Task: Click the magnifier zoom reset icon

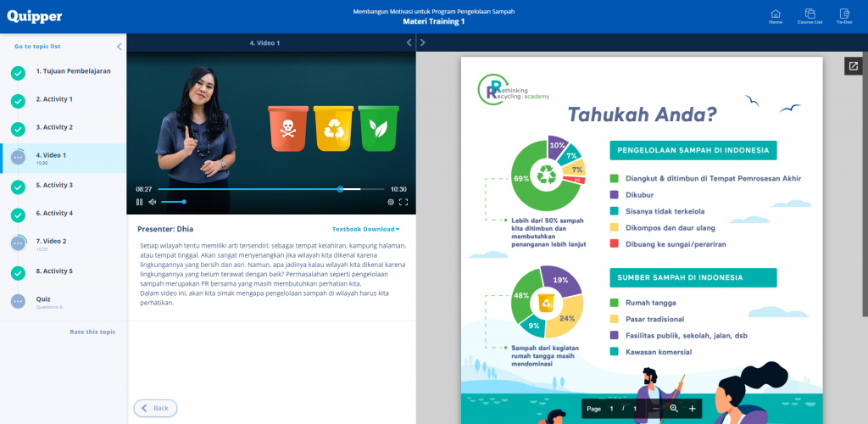Action: pyautogui.click(x=674, y=409)
